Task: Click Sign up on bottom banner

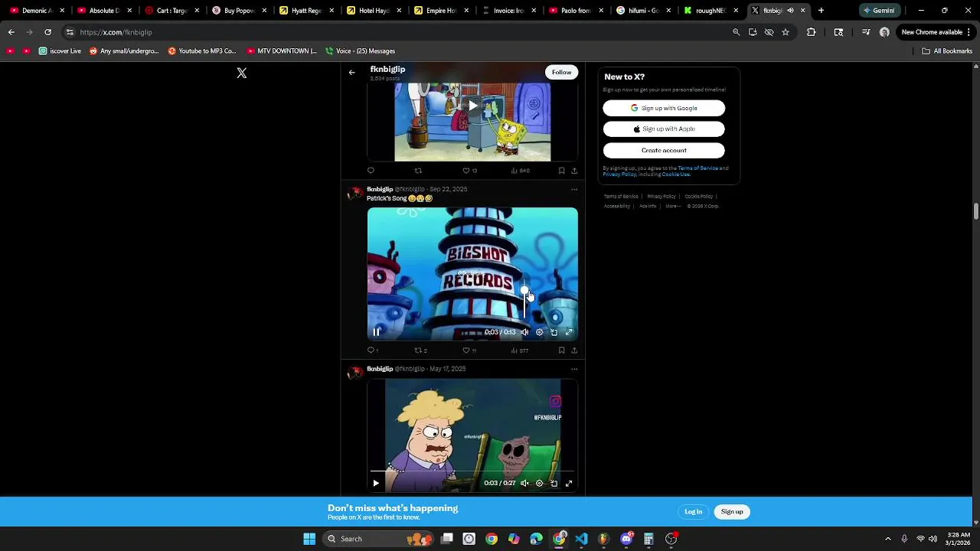Action: click(x=732, y=512)
